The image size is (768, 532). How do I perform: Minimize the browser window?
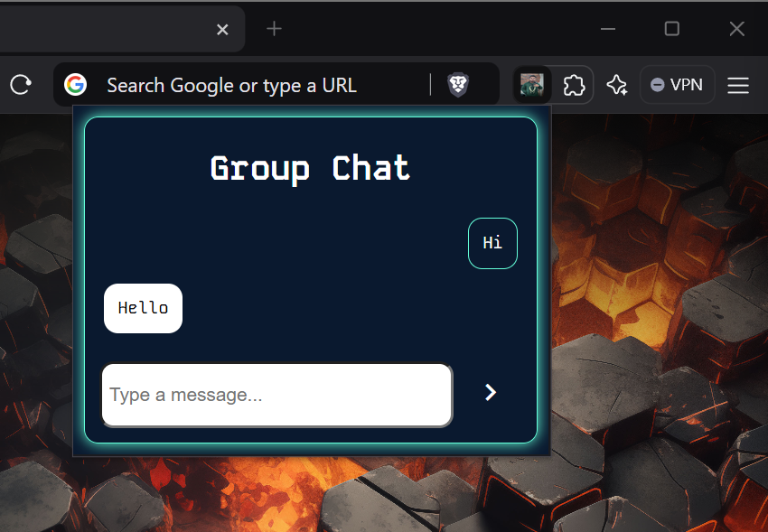(x=608, y=29)
